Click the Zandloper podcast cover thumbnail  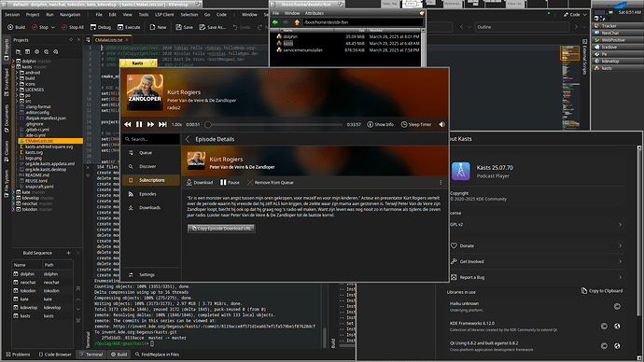point(145,92)
